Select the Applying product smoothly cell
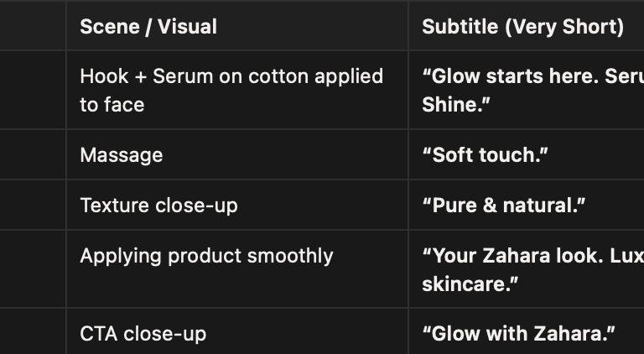The height and width of the screenshot is (354, 644). [x=206, y=256]
